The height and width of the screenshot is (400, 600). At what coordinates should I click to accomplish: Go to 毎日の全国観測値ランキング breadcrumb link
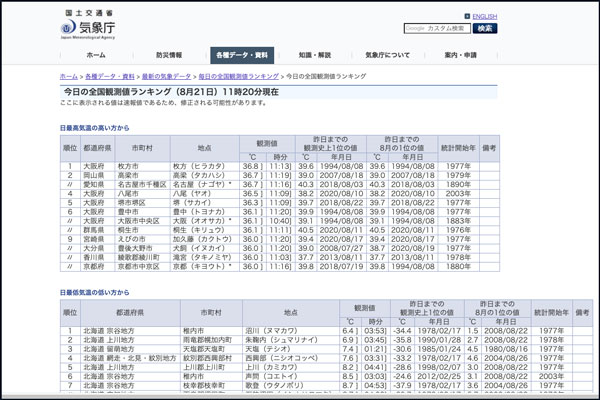pos(238,76)
